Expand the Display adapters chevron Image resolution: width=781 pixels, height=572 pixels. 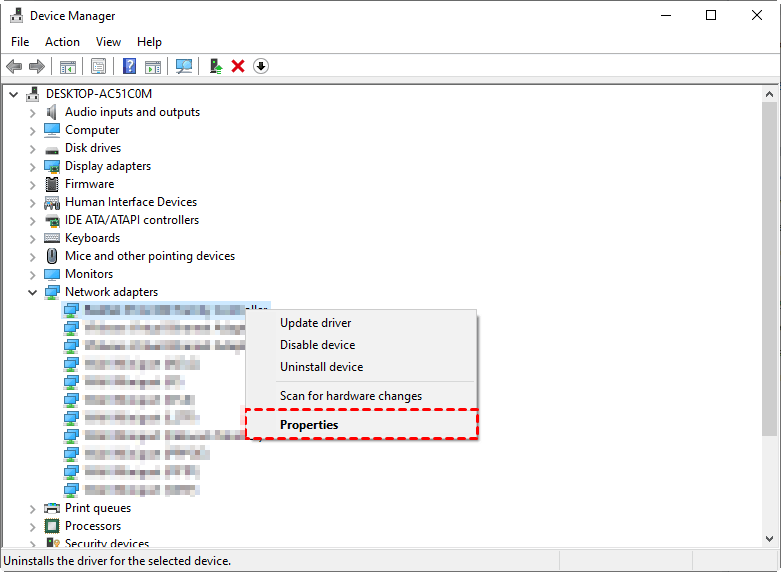(33, 167)
